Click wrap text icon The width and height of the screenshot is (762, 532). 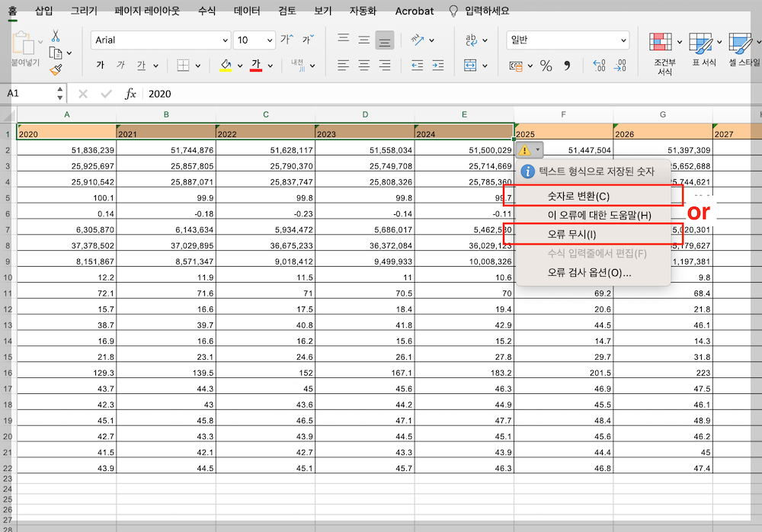(x=471, y=40)
